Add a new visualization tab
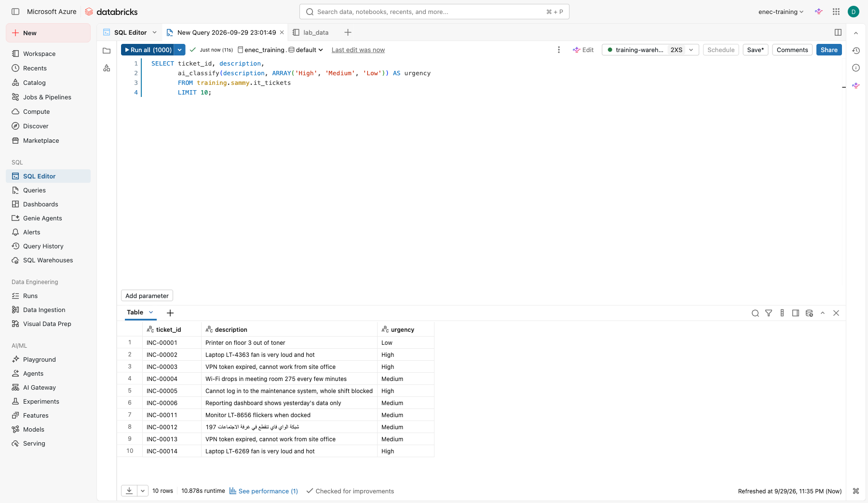The height and width of the screenshot is (503, 868). tap(170, 313)
